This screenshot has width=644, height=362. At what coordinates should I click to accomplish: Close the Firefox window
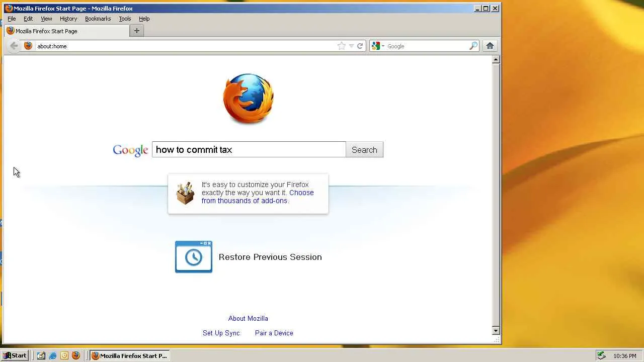[495, 8]
